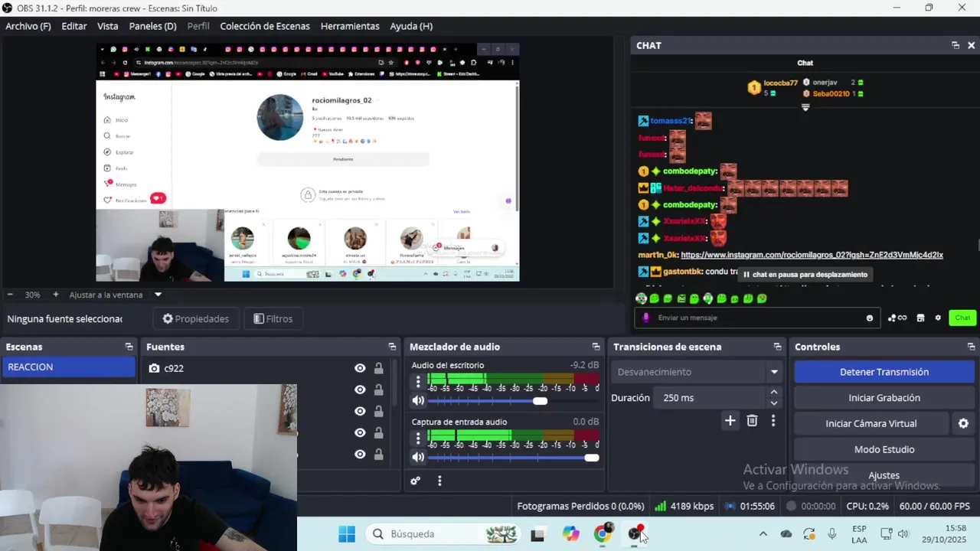
Task: Zoom in the preview with plus icon
Action: (x=55, y=295)
